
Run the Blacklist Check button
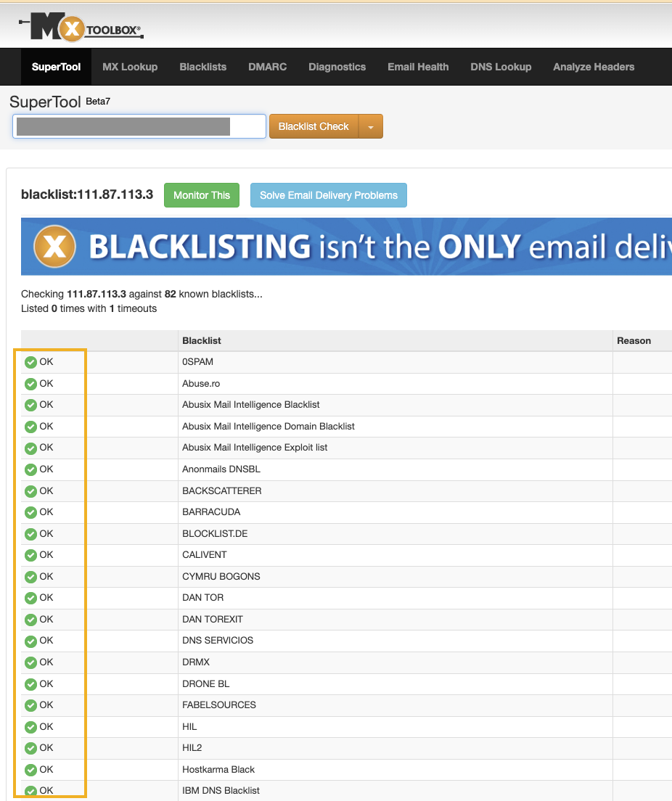[314, 126]
